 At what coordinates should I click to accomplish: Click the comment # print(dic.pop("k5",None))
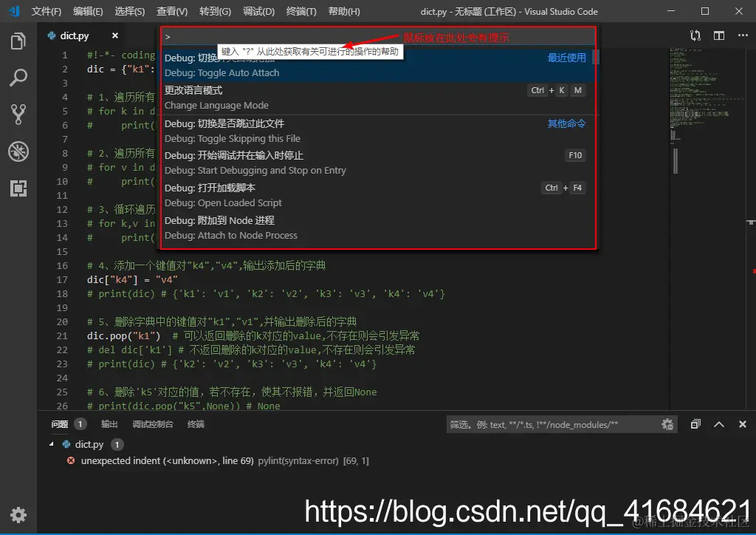point(183,406)
